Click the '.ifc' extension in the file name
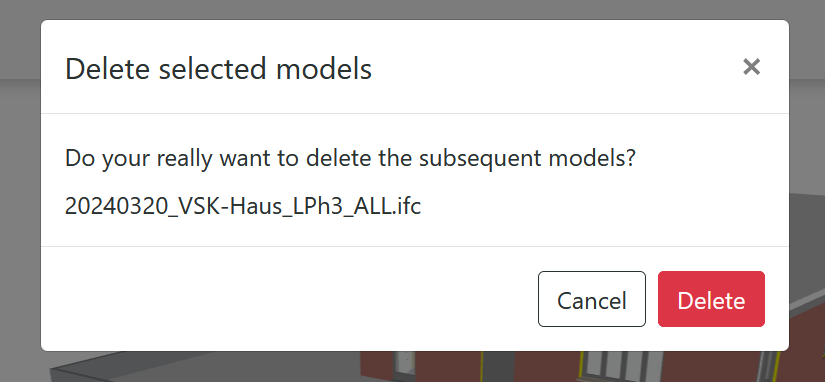The width and height of the screenshot is (825, 382). click(x=406, y=206)
